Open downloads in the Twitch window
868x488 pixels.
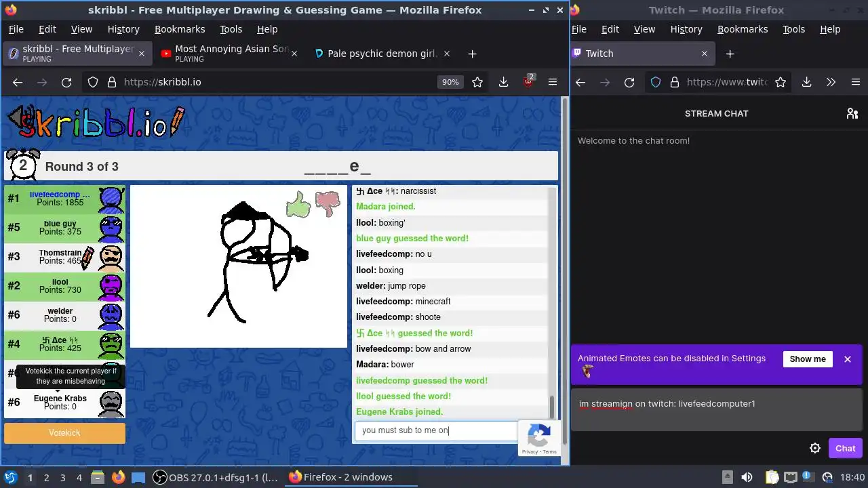pyautogui.click(x=806, y=82)
